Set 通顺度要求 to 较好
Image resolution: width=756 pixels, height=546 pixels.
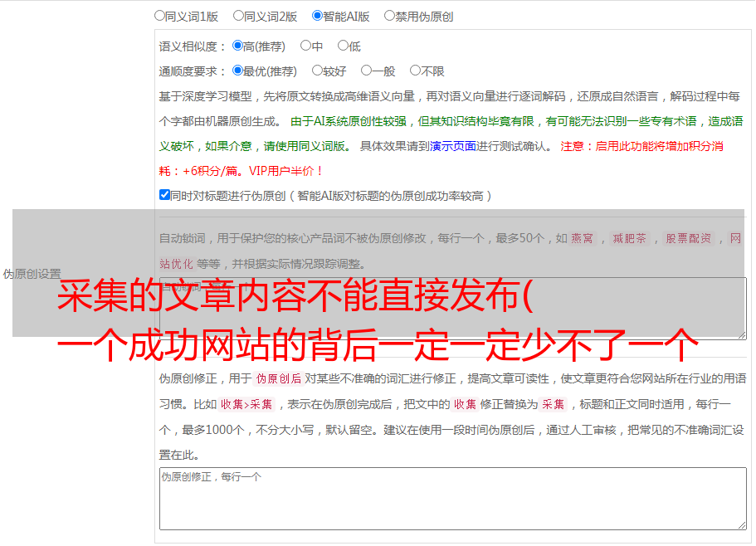317,71
